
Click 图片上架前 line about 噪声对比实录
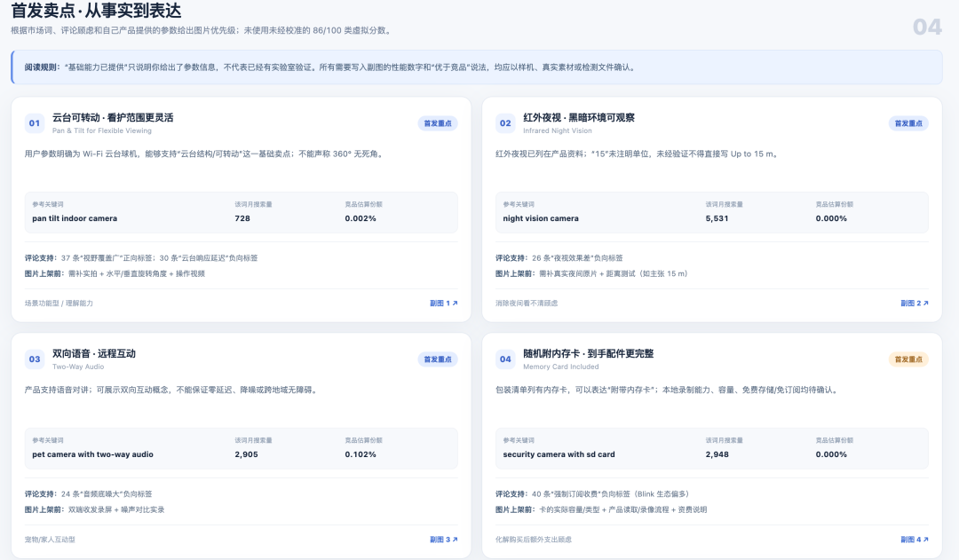[94, 510]
